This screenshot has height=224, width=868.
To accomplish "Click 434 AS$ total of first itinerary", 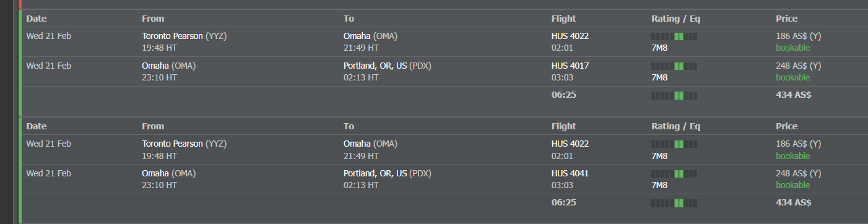I will point(794,95).
